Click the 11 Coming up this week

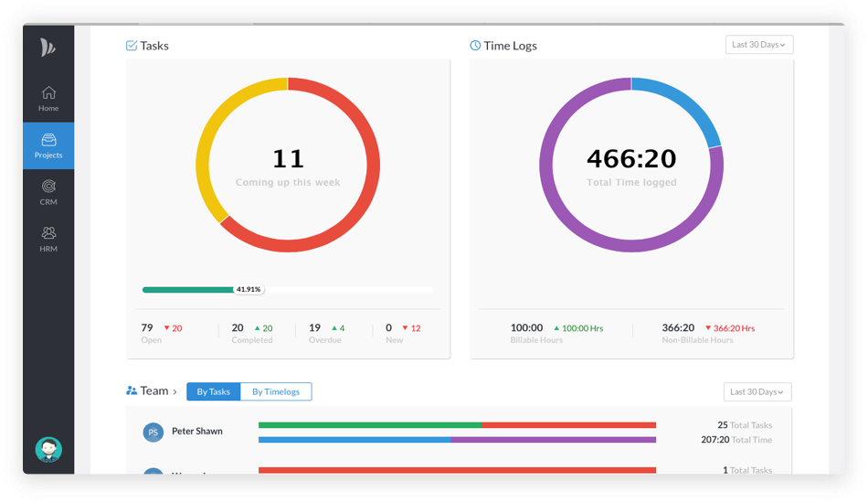tap(288, 167)
